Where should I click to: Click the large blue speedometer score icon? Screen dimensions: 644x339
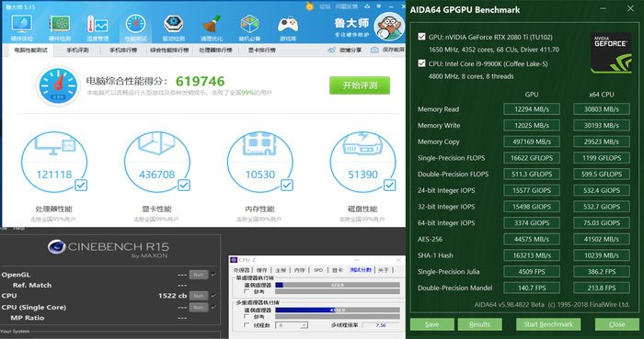58,85
